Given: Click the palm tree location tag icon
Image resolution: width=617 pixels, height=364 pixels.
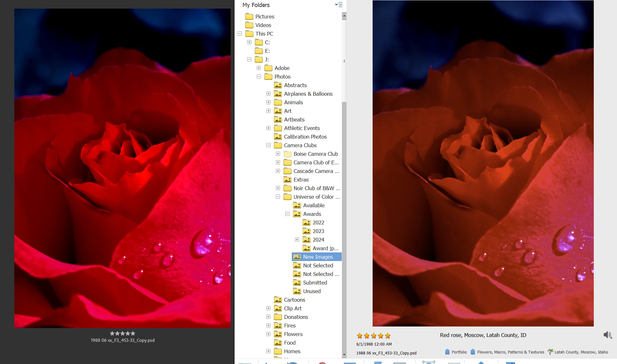Looking at the screenshot, I should [550, 352].
